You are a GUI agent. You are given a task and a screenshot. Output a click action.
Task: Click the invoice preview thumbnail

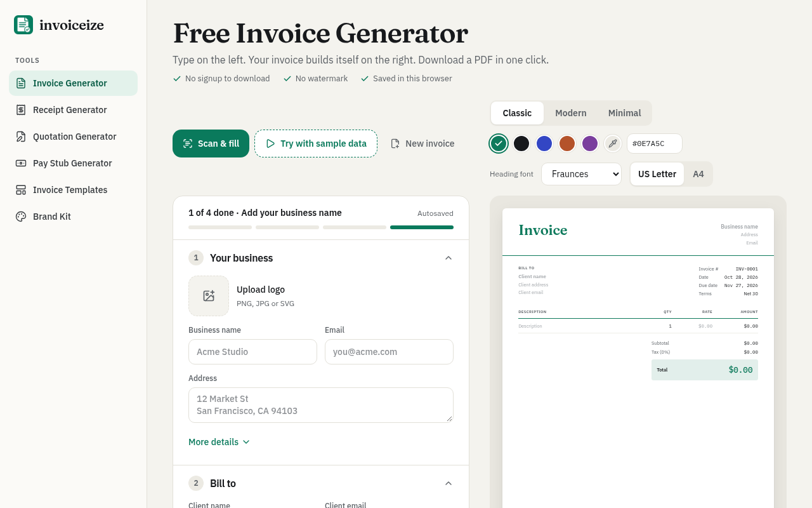[x=638, y=358]
